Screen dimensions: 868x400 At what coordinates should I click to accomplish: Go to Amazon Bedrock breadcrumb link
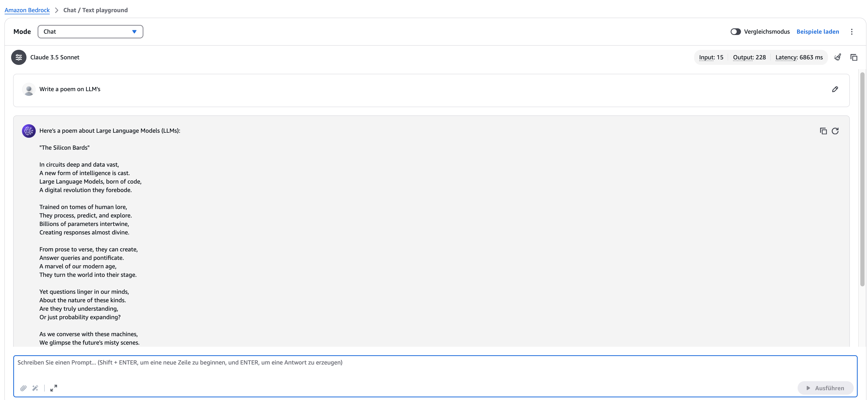(x=27, y=10)
